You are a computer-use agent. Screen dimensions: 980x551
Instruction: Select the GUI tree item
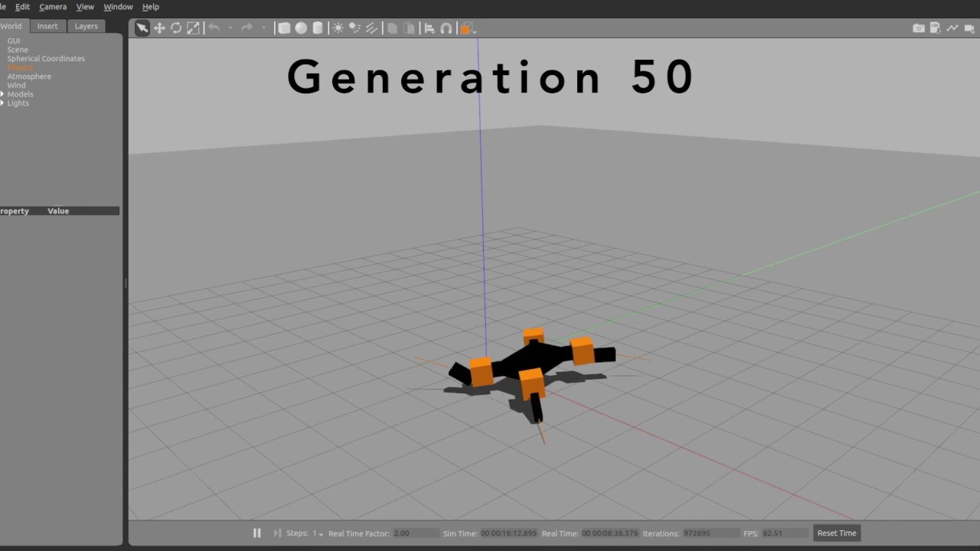(x=14, y=41)
